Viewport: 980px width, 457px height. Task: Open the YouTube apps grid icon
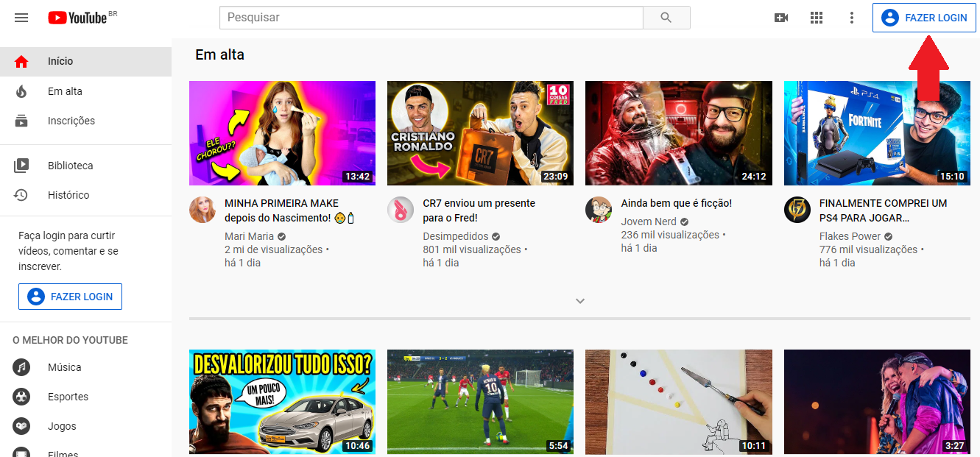(x=817, y=18)
